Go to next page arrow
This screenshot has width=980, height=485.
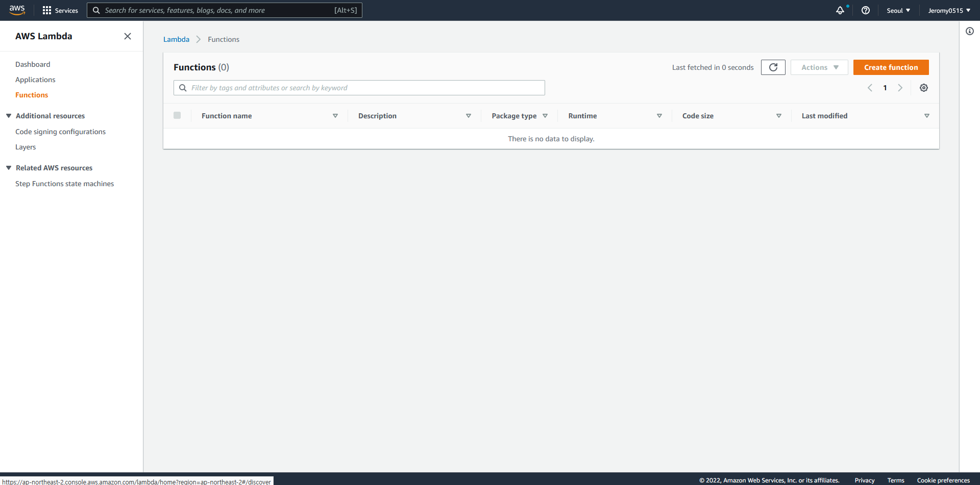click(x=900, y=88)
